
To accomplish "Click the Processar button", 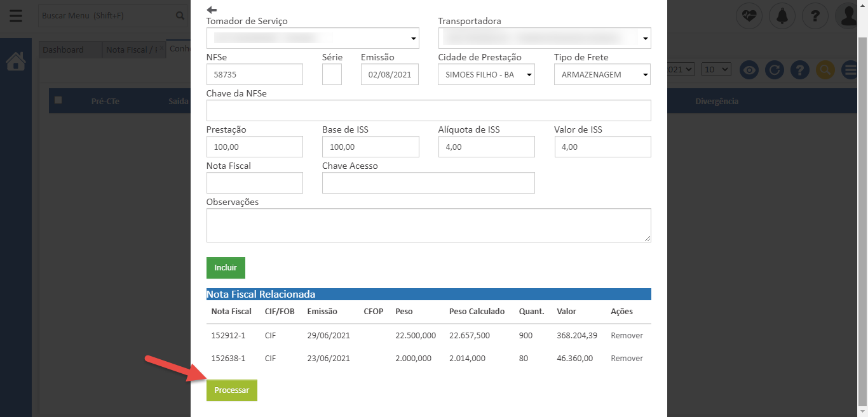I will coord(231,390).
